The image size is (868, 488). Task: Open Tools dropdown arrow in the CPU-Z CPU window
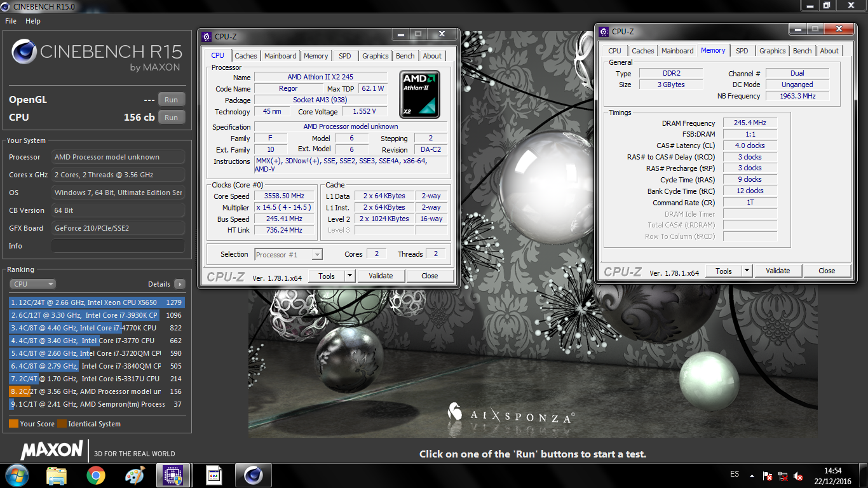click(349, 276)
